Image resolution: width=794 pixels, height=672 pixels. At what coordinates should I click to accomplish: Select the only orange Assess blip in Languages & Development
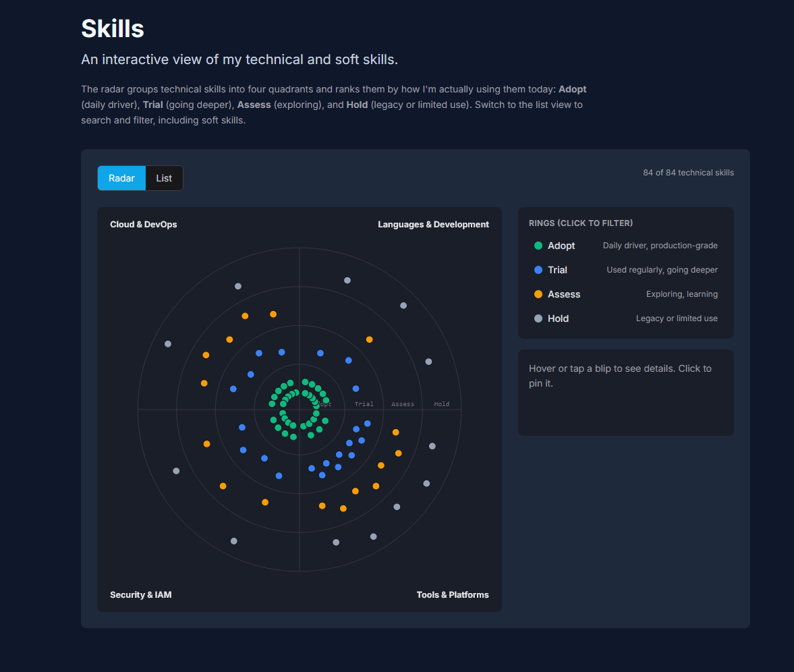(370, 340)
